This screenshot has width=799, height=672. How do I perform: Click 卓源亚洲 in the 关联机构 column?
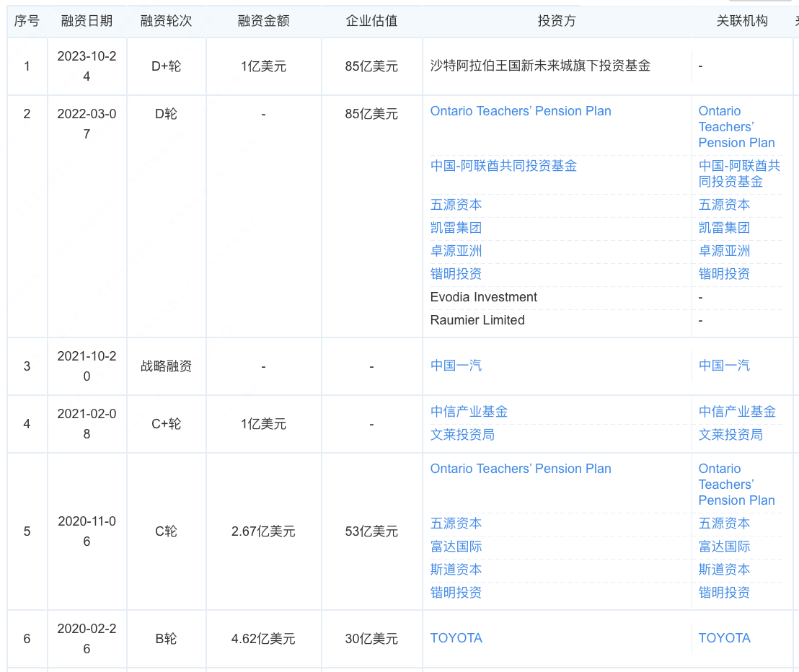724,251
